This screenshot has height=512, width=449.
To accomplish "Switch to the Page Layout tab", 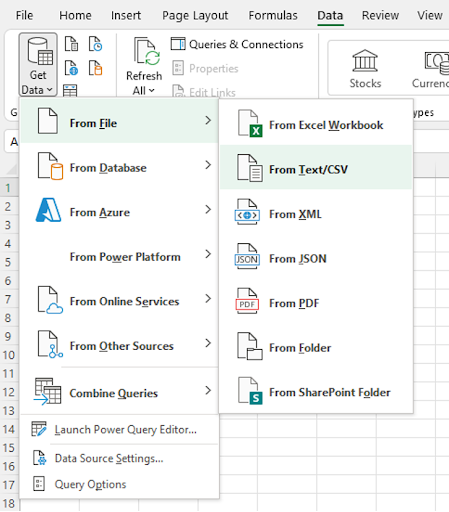I will pos(195,15).
